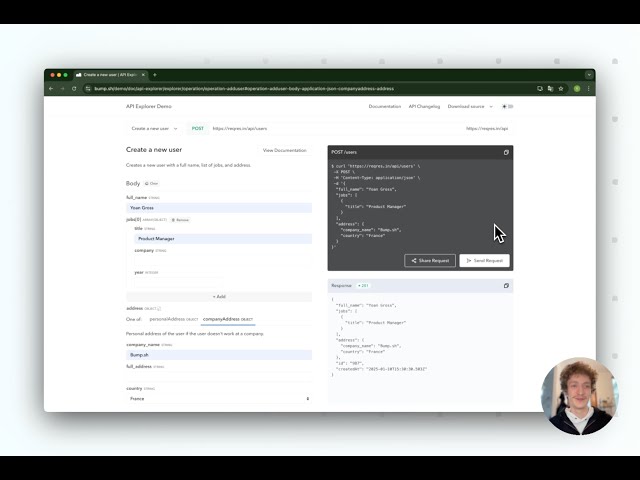The image size is (640, 480).
Task: Click the endpoint URL https://reqres.in/api/users
Action: tap(240, 129)
